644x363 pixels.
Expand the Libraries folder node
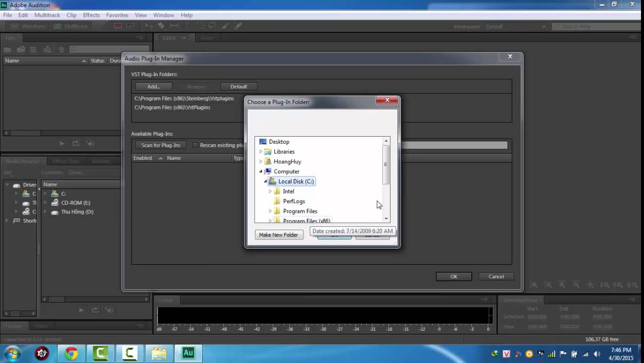(261, 152)
